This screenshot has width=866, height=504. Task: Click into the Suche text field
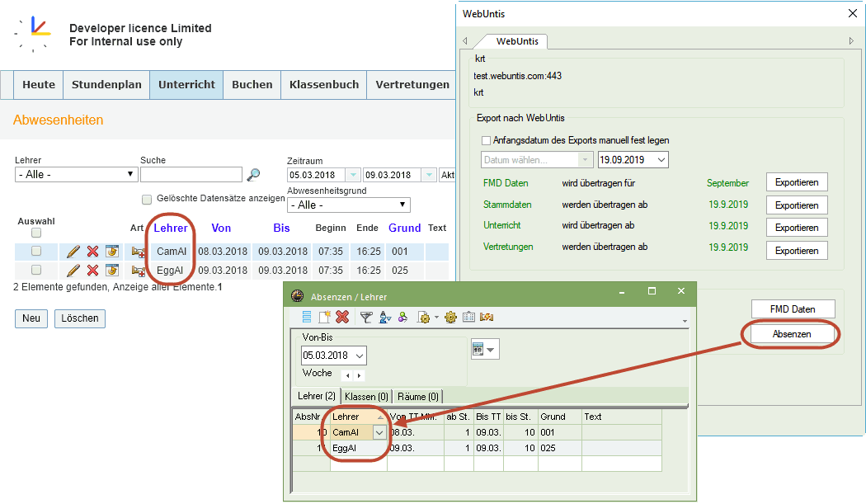(x=191, y=175)
